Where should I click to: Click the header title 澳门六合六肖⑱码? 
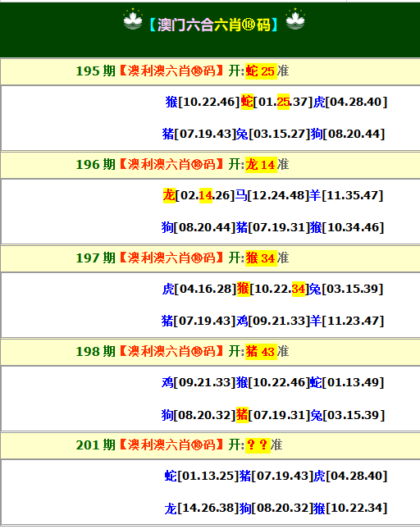214,25
